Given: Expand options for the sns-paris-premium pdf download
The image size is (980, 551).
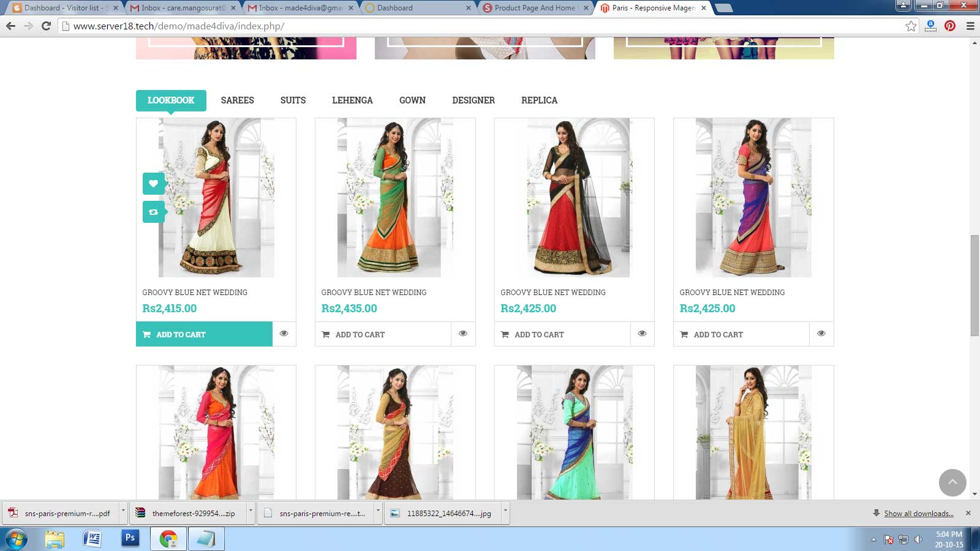Looking at the screenshot, I should (x=123, y=513).
